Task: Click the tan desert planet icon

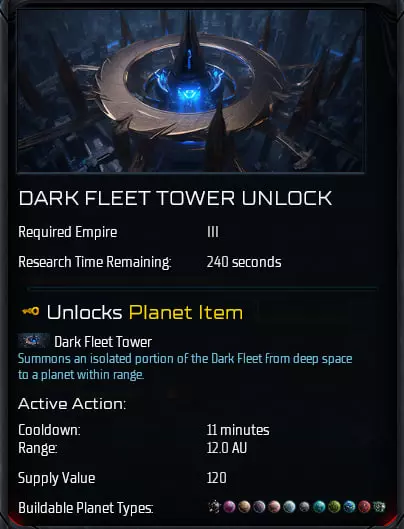Action: pyautogui.click(x=244, y=506)
